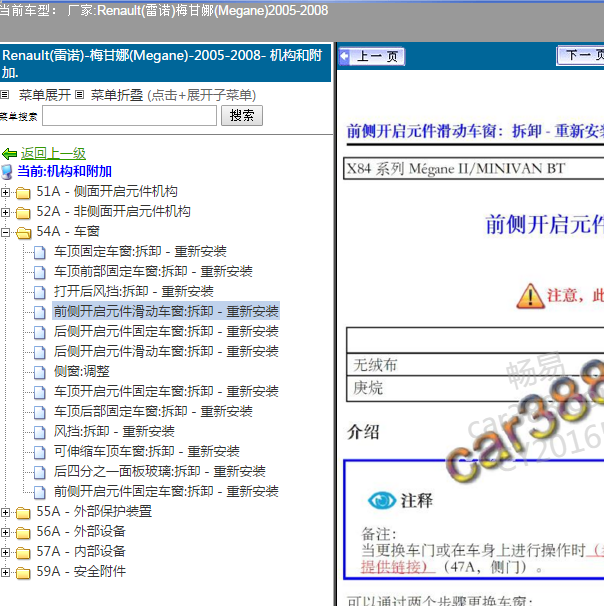Image resolution: width=604 pixels, height=606 pixels.
Task: Click the 55A folder icon
Action: point(23,512)
